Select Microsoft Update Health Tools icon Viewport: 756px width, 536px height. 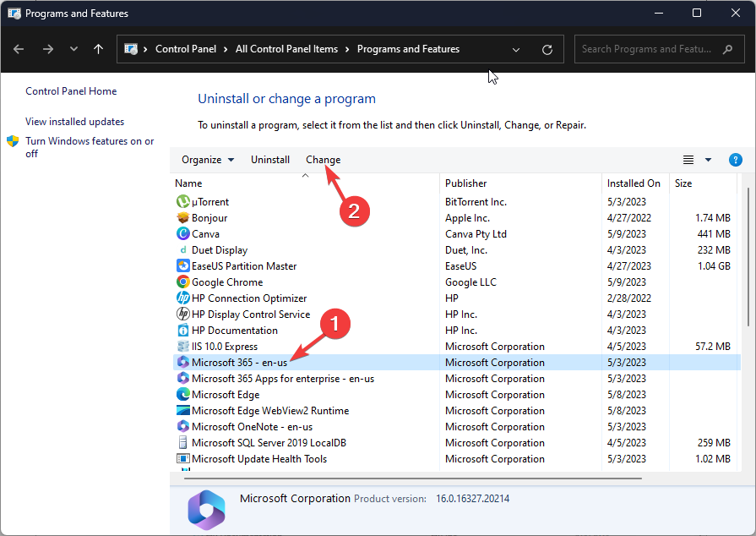(x=182, y=458)
